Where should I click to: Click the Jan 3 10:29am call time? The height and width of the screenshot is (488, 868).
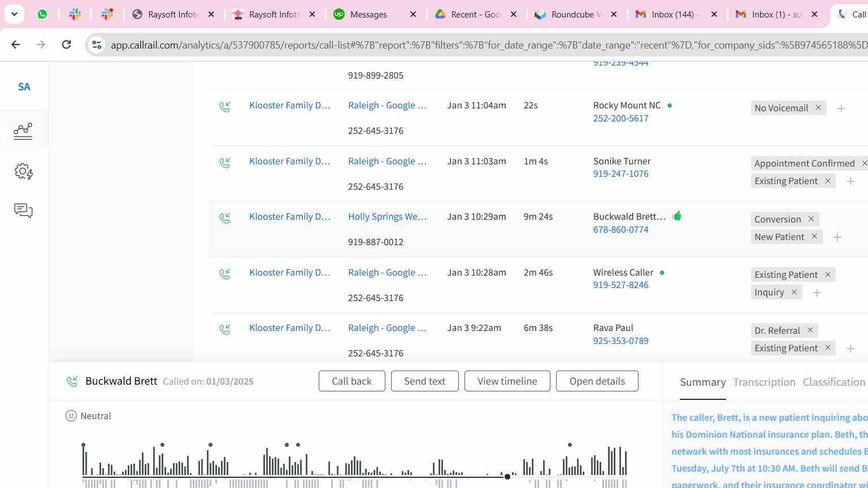[x=476, y=216]
